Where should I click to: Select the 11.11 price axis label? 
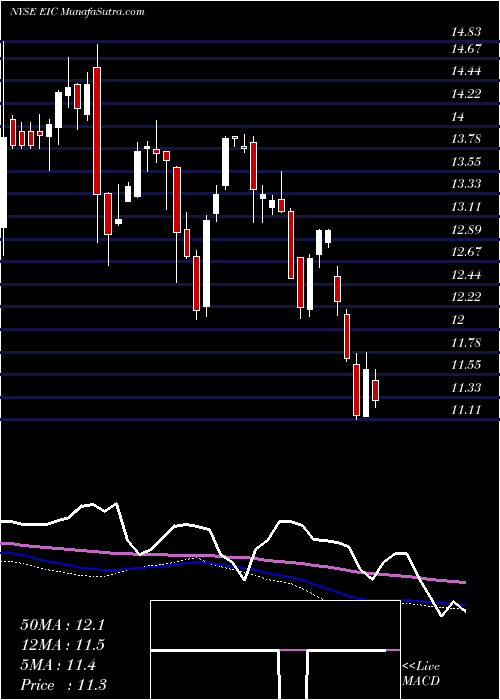point(466,410)
